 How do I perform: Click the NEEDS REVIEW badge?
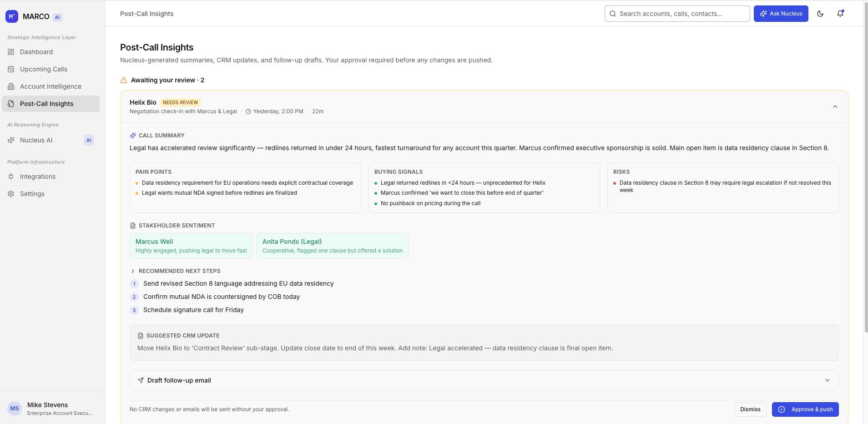(x=181, y=102)
